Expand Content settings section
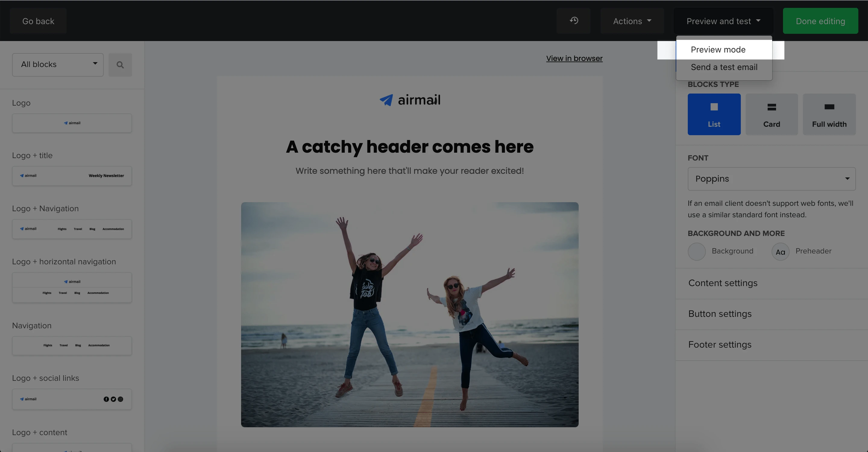This screenshot has height=452, width=868. click(722, 283)
